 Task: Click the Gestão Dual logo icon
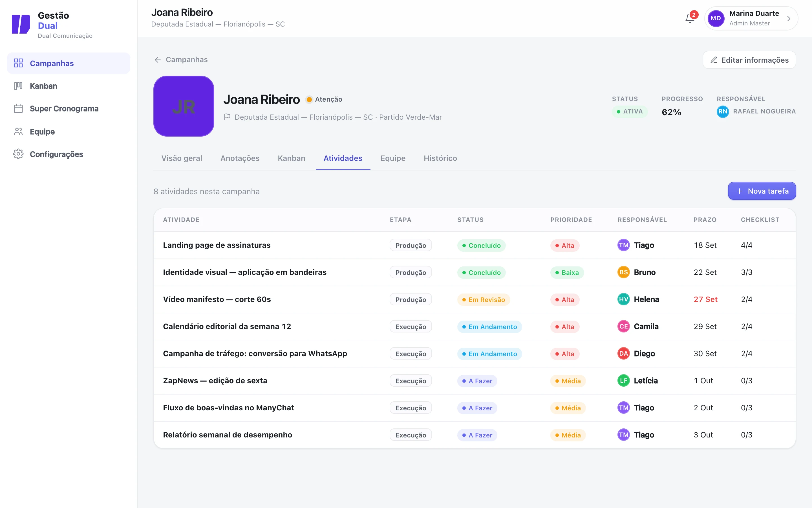point(21,24)
